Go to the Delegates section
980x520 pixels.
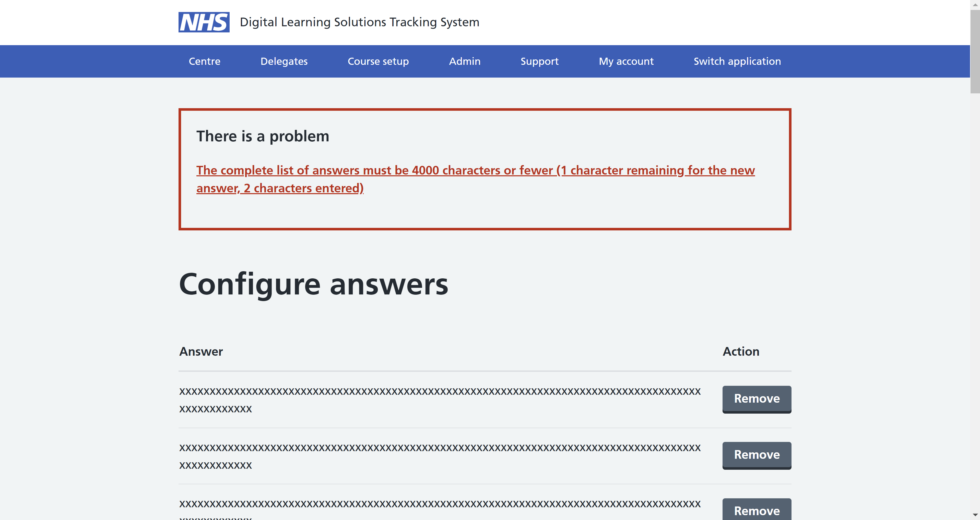284,61
